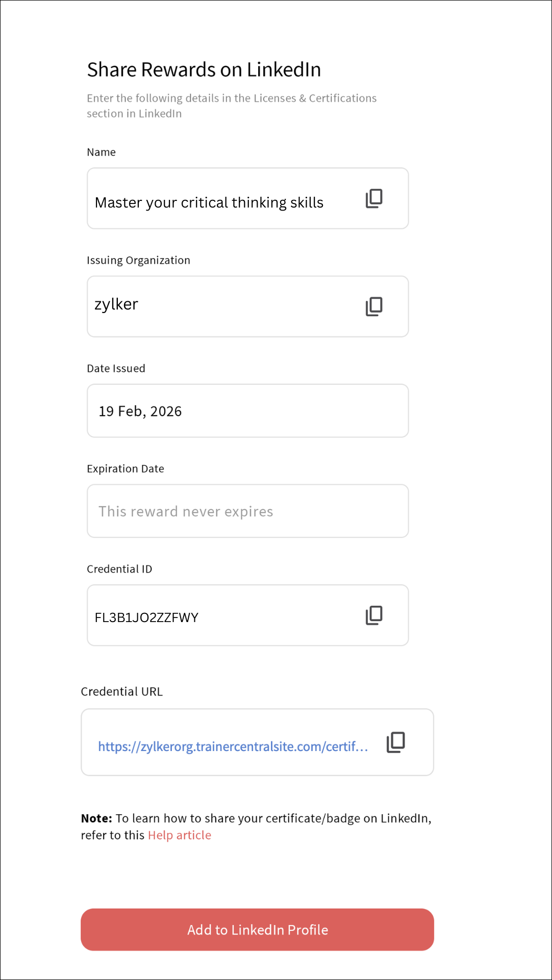Click the 'Issuing Organization' label
Image resolution: width=552 pixels, height=980 pixels.
pos(138,260)
